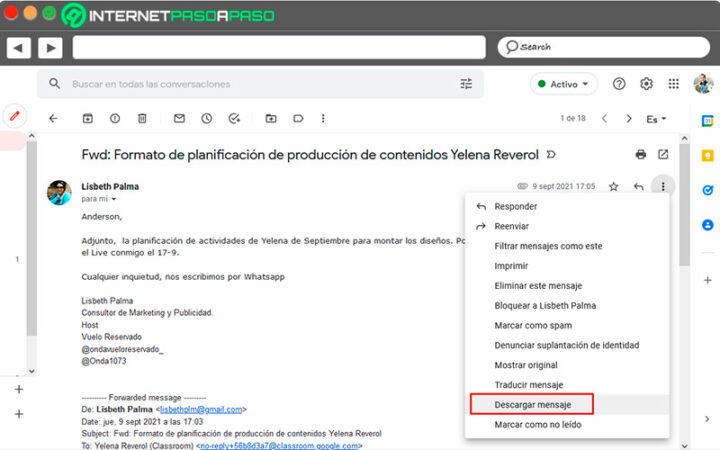Print all with the printer icon

pos(641,154)
